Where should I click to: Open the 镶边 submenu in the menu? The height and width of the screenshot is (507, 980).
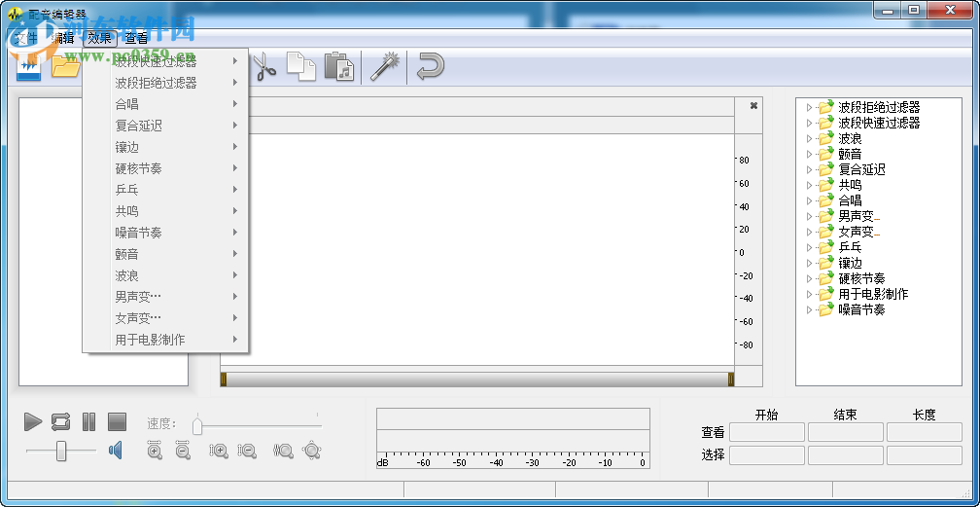pos(165,147)
